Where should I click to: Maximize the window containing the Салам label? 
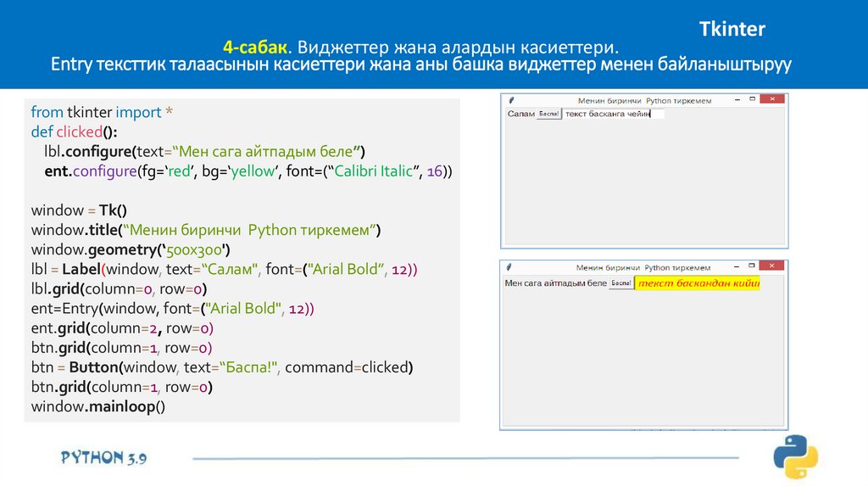750,99
